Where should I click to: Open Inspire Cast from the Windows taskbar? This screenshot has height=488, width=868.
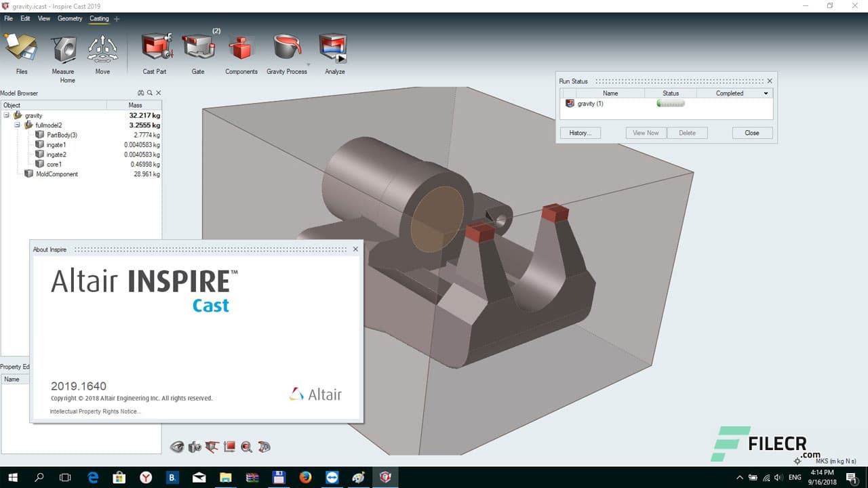pyautogui.click(x=385, y=477)
